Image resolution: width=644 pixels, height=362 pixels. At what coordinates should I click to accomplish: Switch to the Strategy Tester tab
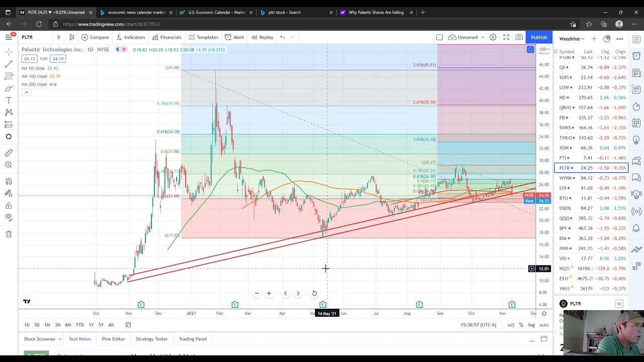[x=151, y=339]
